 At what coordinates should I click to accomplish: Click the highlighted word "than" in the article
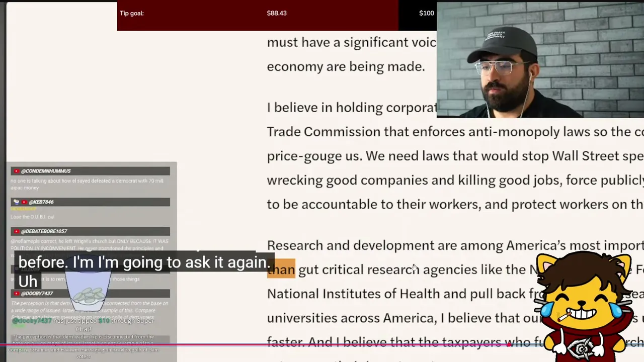(x=281, y=269)
